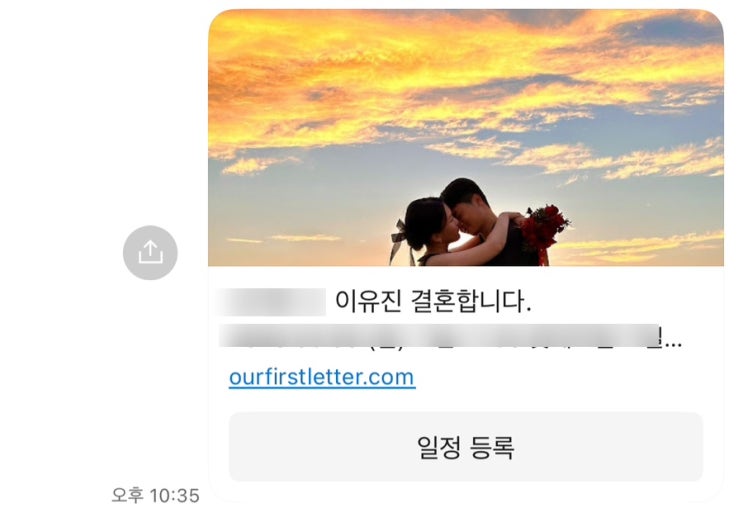Click the man's head in the wedding photo
This screenshot has height=527, width=743.
464,197
